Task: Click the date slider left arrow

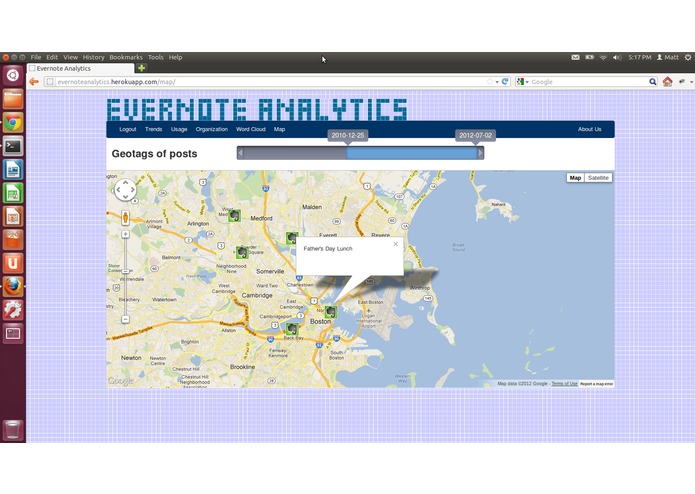Action: coord(240,153)
